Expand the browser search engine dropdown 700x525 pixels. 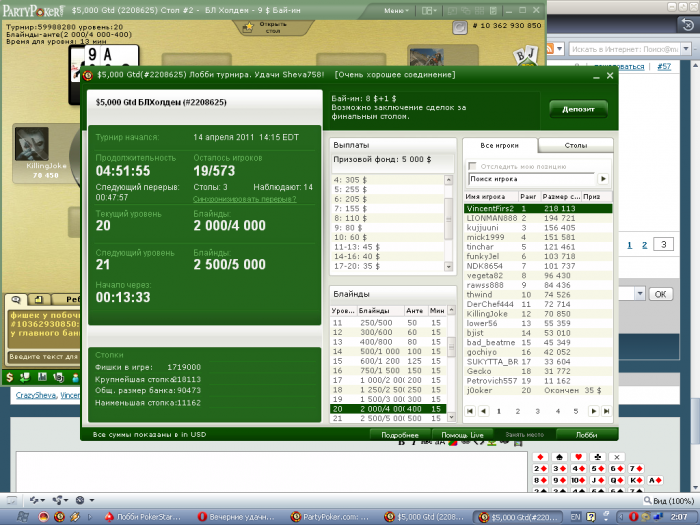click(687, 49)
